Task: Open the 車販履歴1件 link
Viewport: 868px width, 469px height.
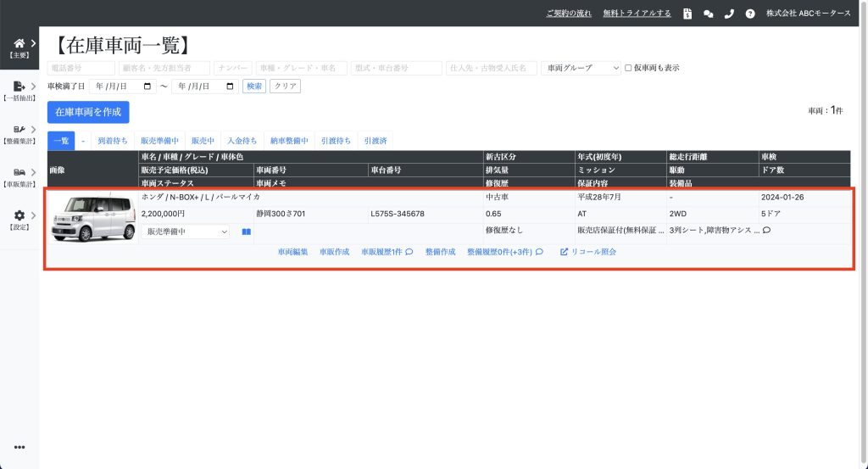Action: click(381, 251)
